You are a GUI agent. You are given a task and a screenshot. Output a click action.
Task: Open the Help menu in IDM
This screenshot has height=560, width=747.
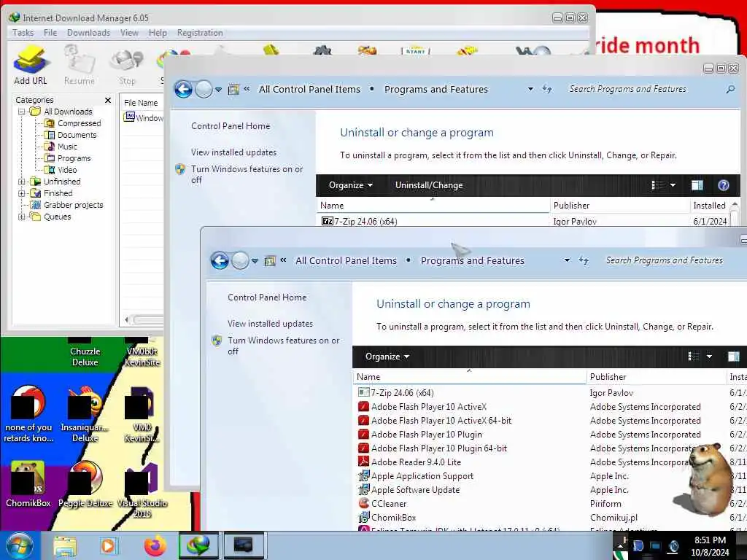pos(158,33)
